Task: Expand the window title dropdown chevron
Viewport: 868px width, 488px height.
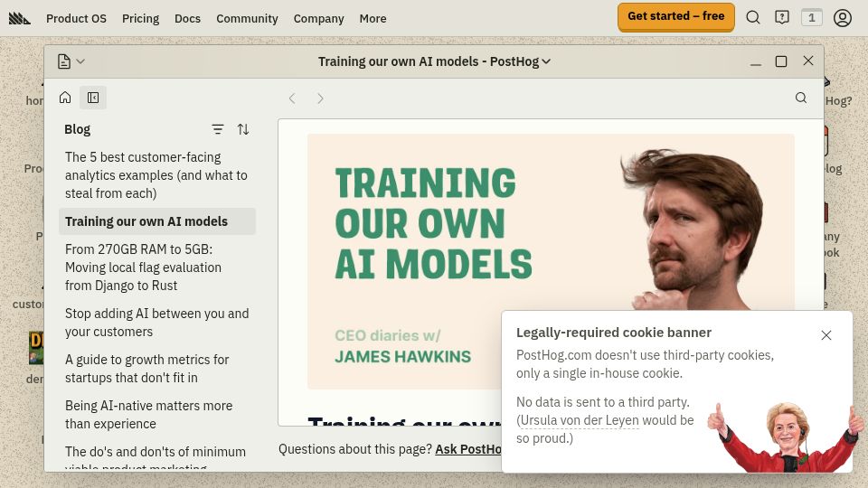Action: pos(546,61)
